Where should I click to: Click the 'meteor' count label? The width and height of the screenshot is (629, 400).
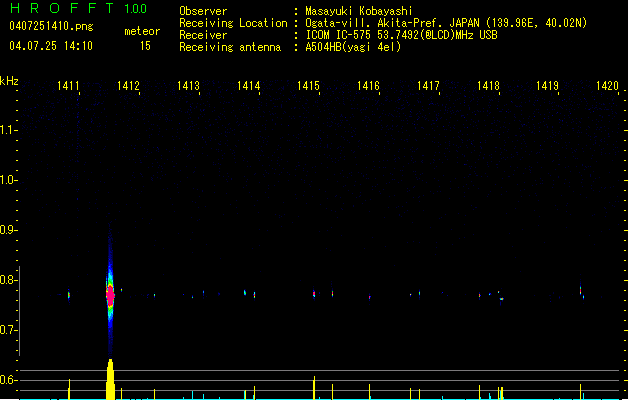click(142, 31)
